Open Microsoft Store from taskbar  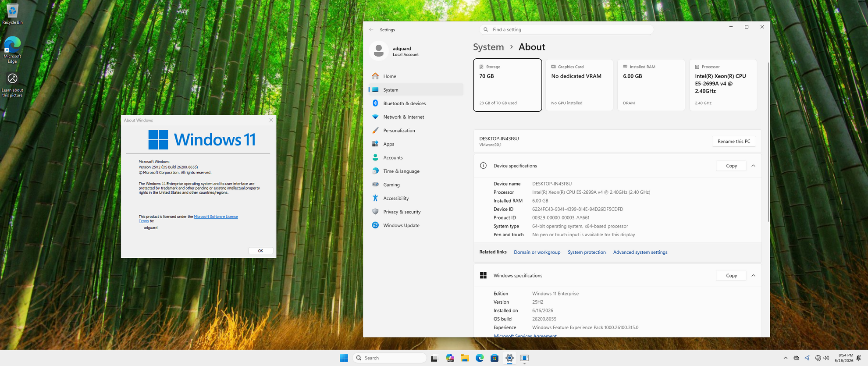494,358
